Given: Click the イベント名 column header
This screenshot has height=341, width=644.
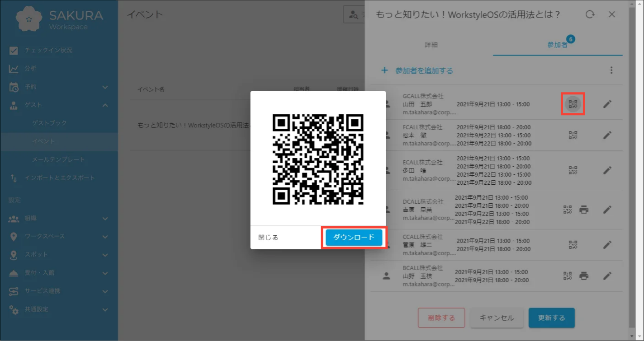Looking at the screenshot, I should click(x=151, y=89).
